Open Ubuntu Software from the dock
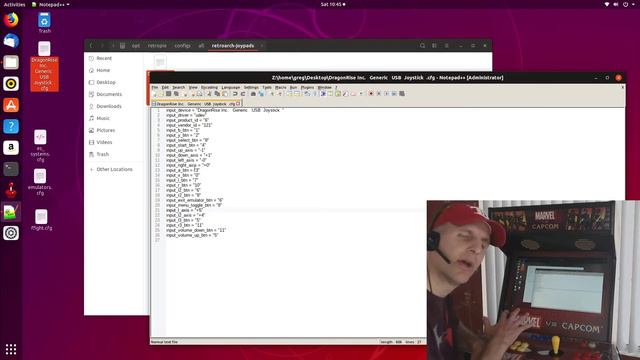640x360 pixels. 11,105
